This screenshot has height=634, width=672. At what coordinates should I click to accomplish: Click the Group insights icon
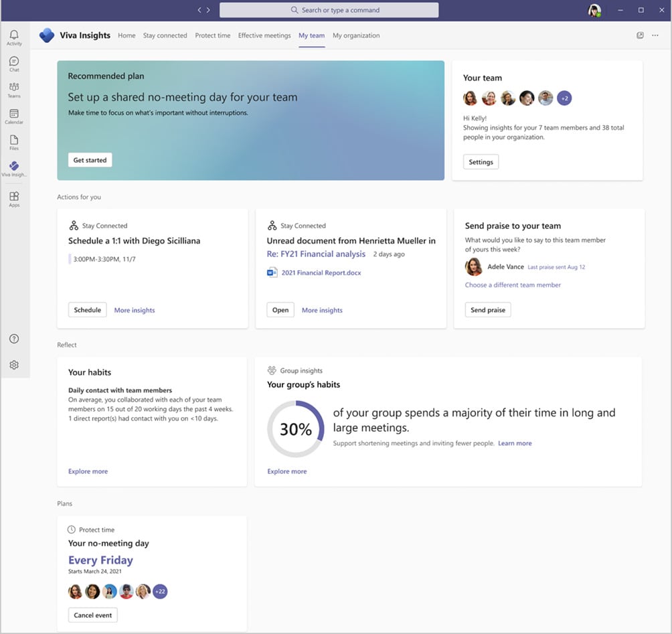[x=272, y=370]
